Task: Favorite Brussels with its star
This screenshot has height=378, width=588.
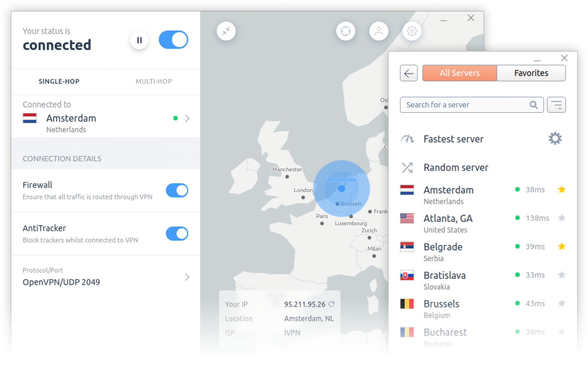Action: click(x=562, y=303)
